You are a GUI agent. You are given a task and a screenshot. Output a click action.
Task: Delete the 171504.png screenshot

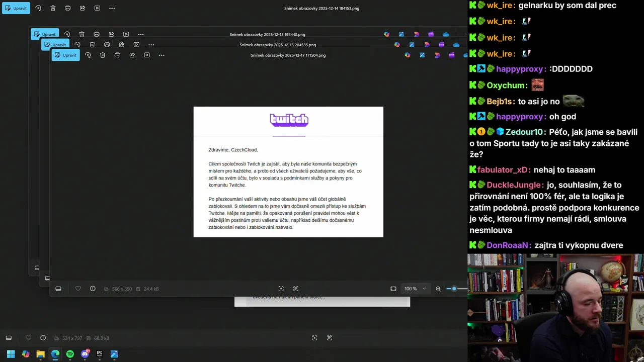103,55
